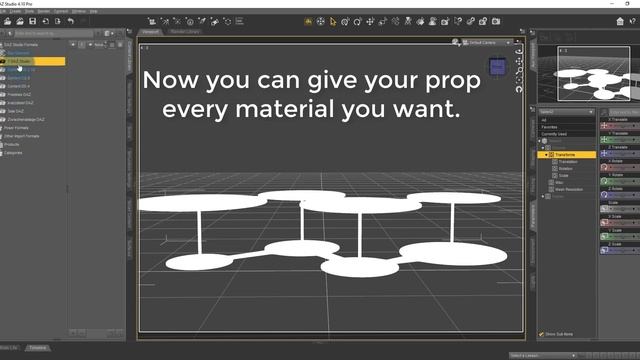Switch to the Viewport tab
Viewport: 640px width, 360px height.
pos(150,31)
